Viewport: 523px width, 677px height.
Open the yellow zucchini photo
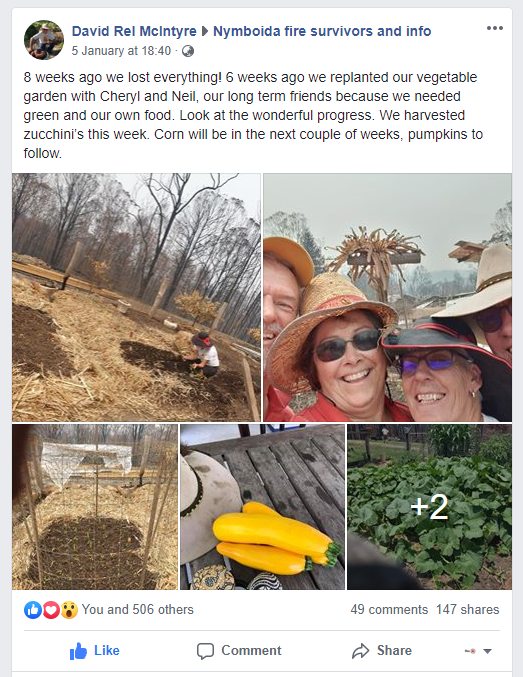point(262,507)
